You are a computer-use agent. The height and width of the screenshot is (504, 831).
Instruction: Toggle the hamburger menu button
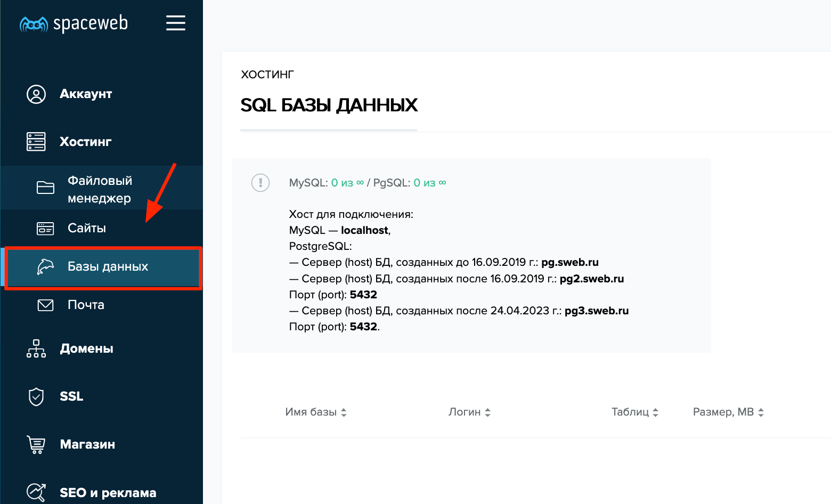pos(176,23)
